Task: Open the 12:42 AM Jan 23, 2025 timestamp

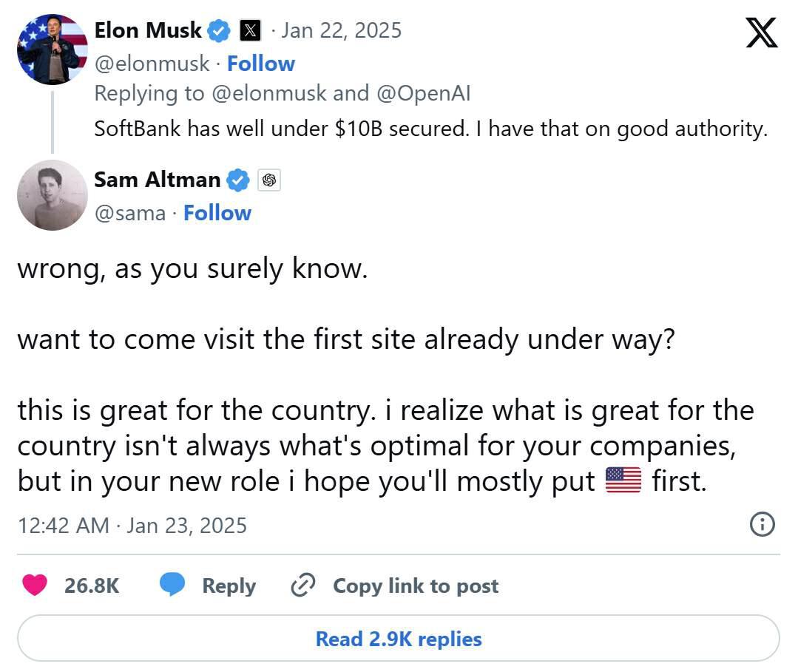Action: click(132, 525)
